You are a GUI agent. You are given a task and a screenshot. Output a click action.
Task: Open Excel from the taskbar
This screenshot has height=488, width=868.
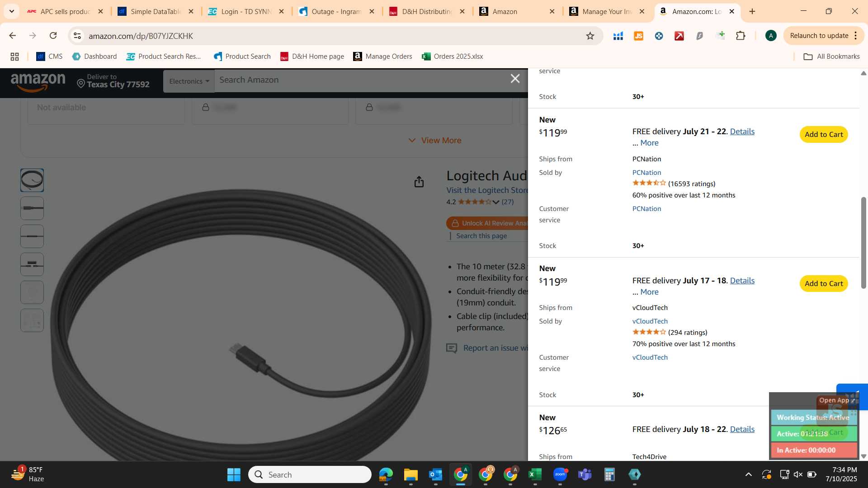tap(535, 474)
